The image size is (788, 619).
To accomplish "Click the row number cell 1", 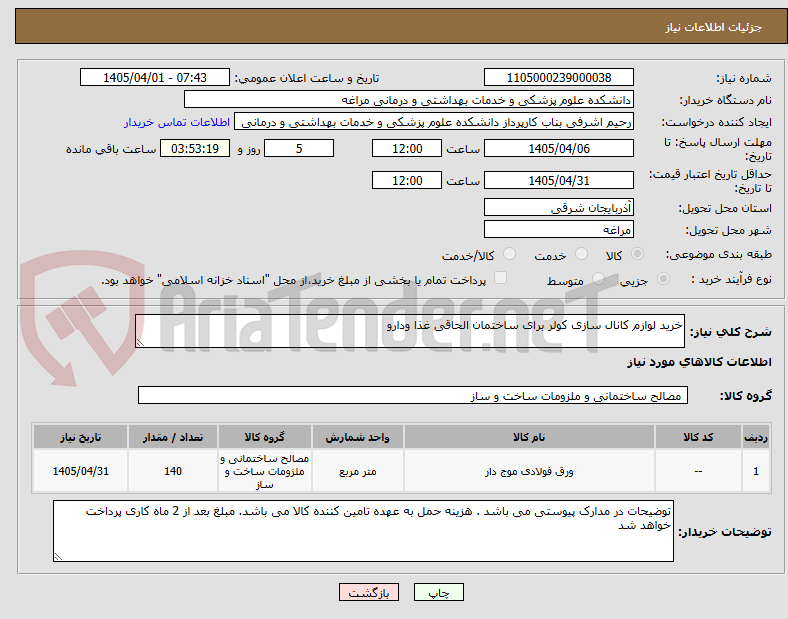I will 756,471.
